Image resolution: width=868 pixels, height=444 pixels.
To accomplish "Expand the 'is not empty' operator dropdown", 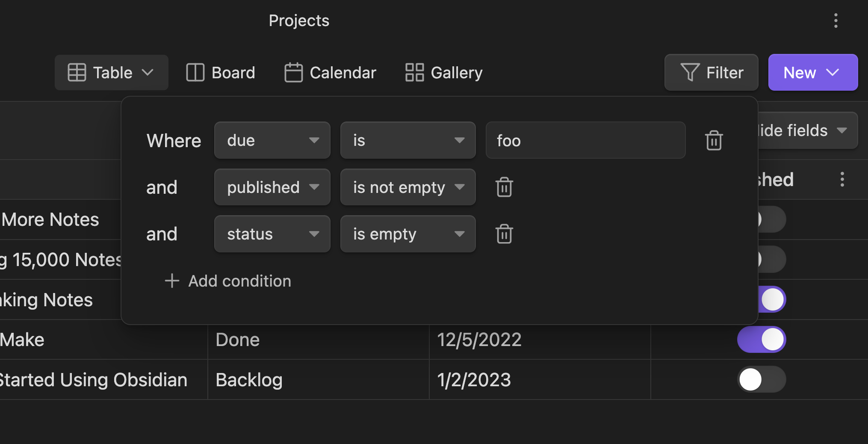I will pyautogui.click(x=407, y=187).
